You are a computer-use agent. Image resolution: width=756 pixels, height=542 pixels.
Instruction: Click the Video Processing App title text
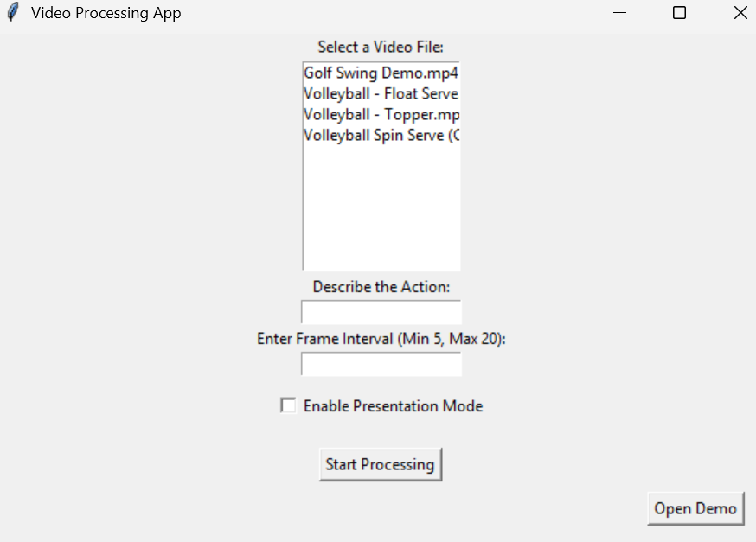[x=106, y=13]
